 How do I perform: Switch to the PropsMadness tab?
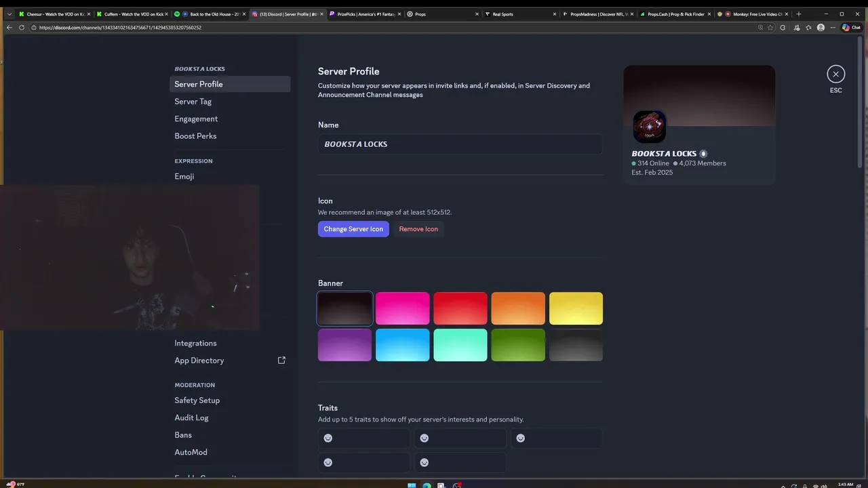pyautogui.click(x=597, y=14)
